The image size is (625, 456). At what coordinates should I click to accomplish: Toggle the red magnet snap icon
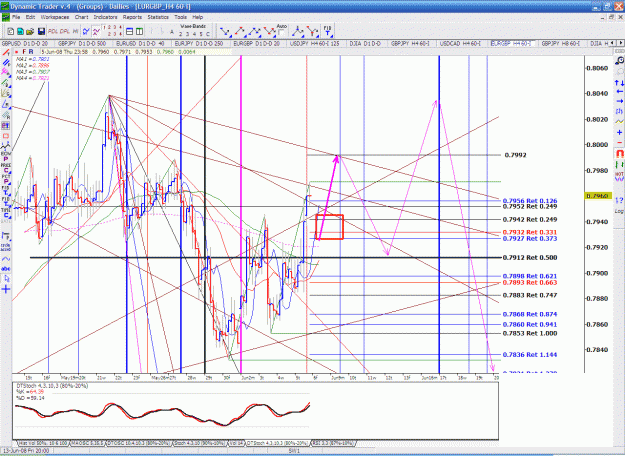(619, 153)
